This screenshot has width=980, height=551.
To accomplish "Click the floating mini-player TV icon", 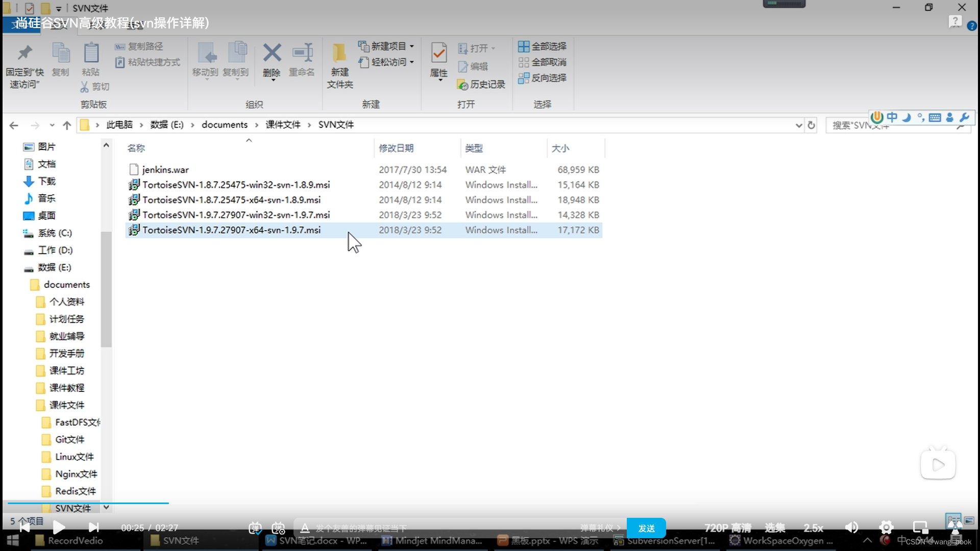I will tap(938, 463).
